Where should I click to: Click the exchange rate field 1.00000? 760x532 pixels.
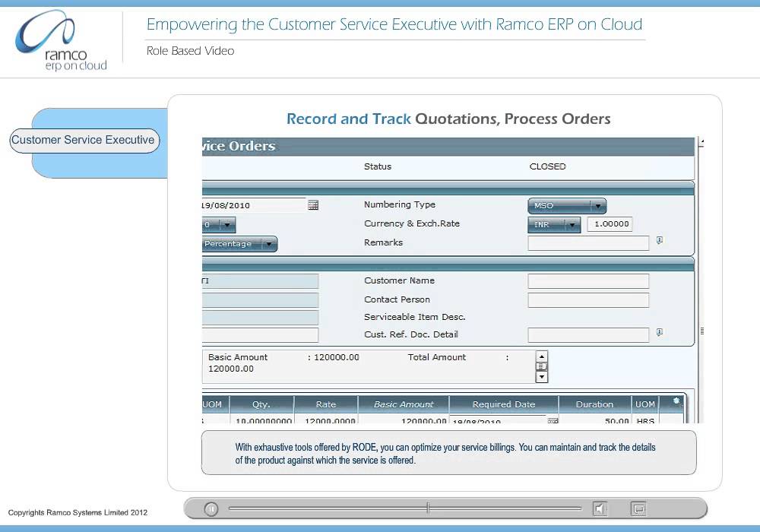[x=610, y=224]
